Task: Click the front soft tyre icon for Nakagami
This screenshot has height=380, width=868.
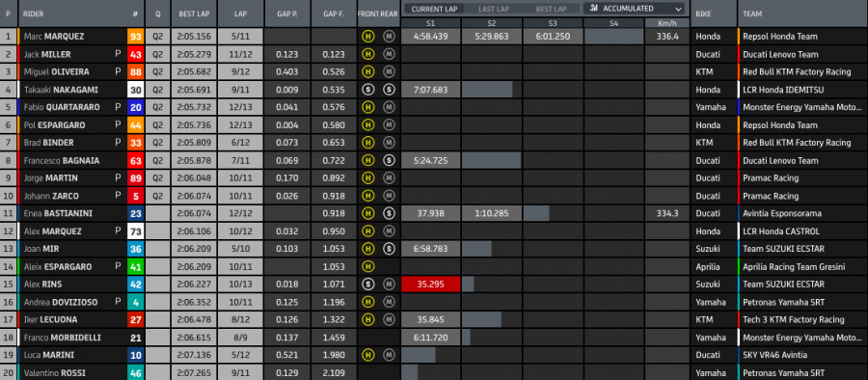Action: click(367, 90)
